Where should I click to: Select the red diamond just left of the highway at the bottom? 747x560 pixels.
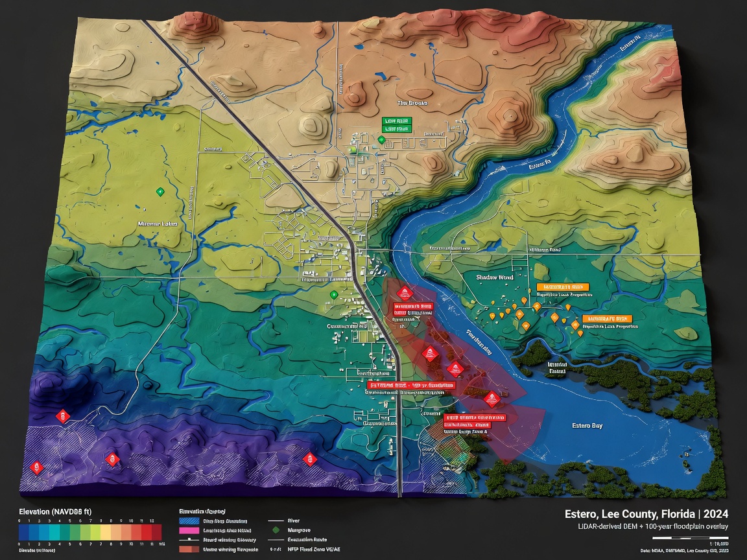click(x=310, y=459)
